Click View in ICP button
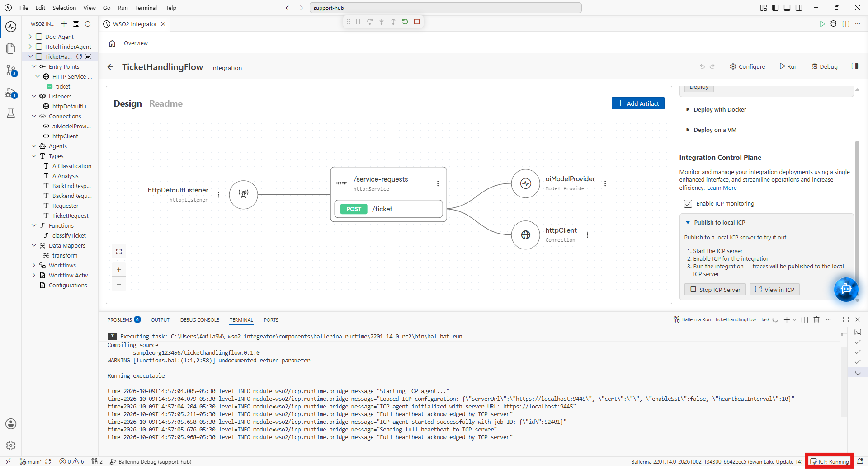This screenshot has width=868, height=469. coord(774,290)
